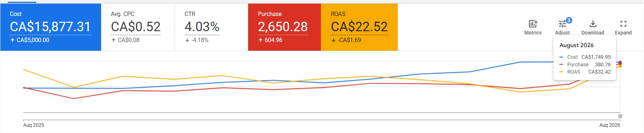Click the Cost value CA$15,877.31
The image size is (644, 133).
pyautogui.click(x=50, y=27)
